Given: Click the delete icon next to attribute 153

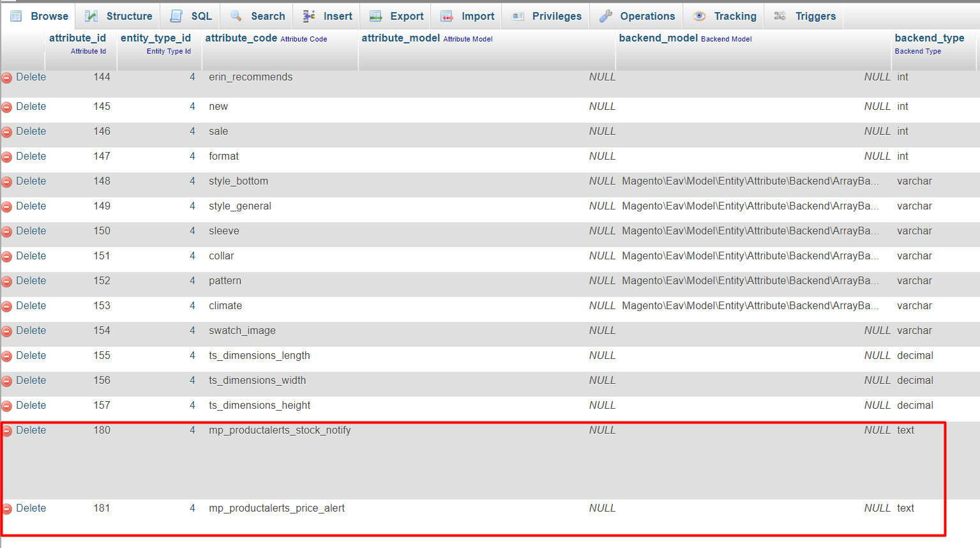Looking at the screenshot, I should (7, 307).
